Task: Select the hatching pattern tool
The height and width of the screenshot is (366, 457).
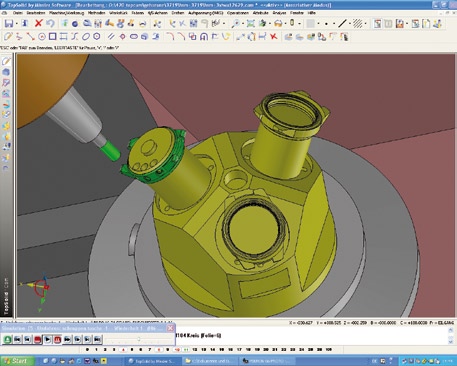Action: tap(358, 23)
